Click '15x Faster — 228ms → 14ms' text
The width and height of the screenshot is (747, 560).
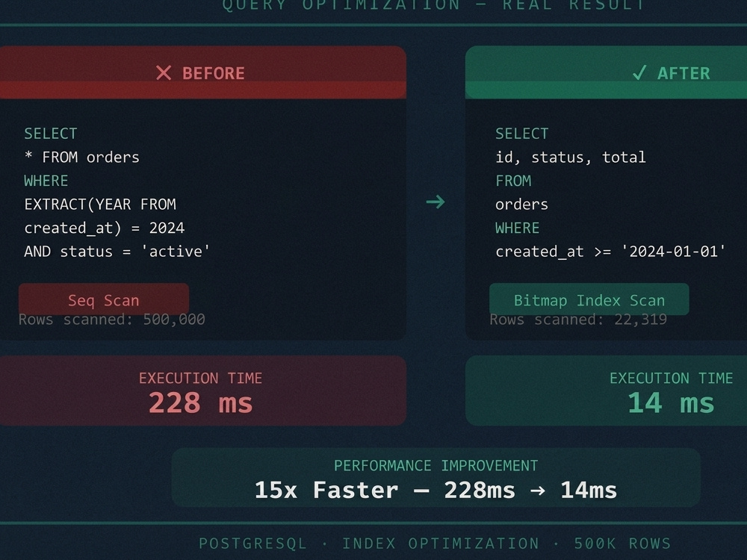pyautogui.click(x=436, y=490)
